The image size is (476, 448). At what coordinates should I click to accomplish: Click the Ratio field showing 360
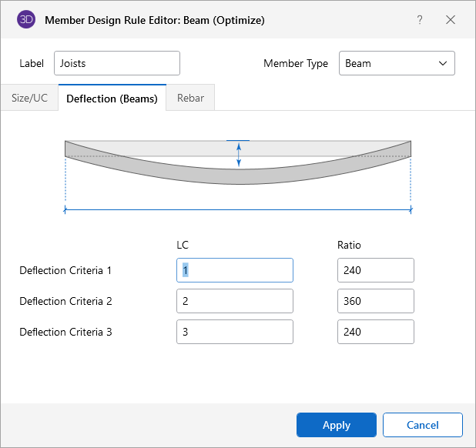coord(375,301)
